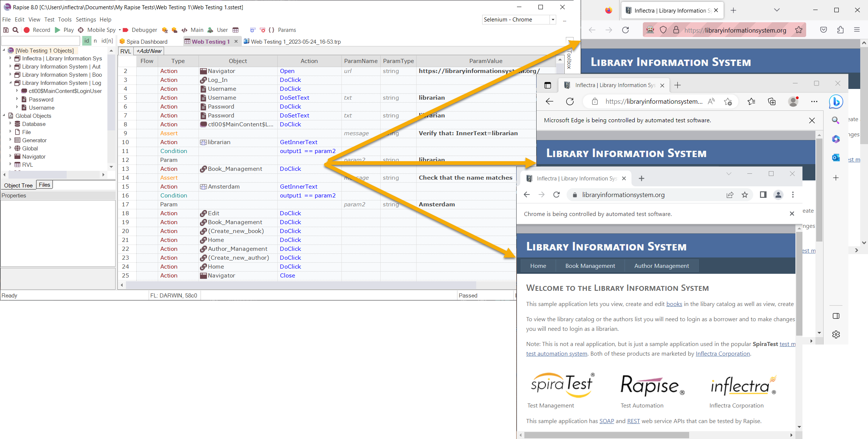
Task: Expand the Global Objects tree node
Action: (x=4, y=115)
